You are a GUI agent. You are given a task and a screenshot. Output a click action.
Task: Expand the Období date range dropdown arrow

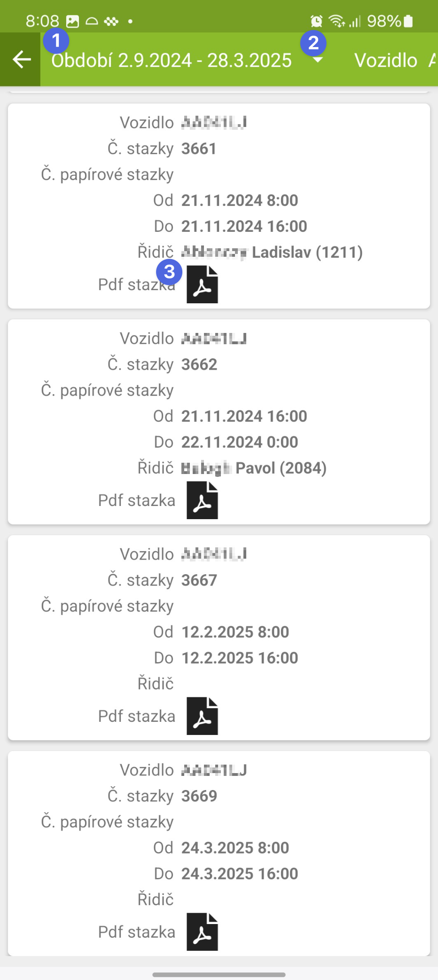pyautogui.click(x=318, y=60)
